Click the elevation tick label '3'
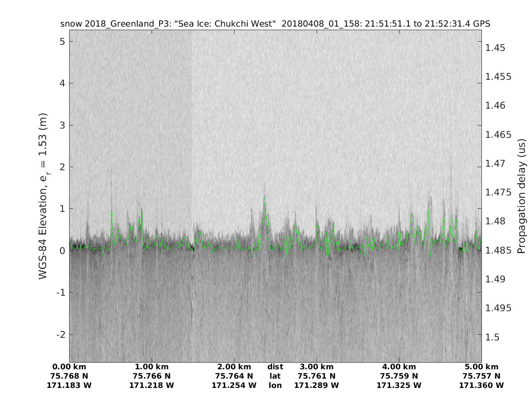 tap(63, 125)
